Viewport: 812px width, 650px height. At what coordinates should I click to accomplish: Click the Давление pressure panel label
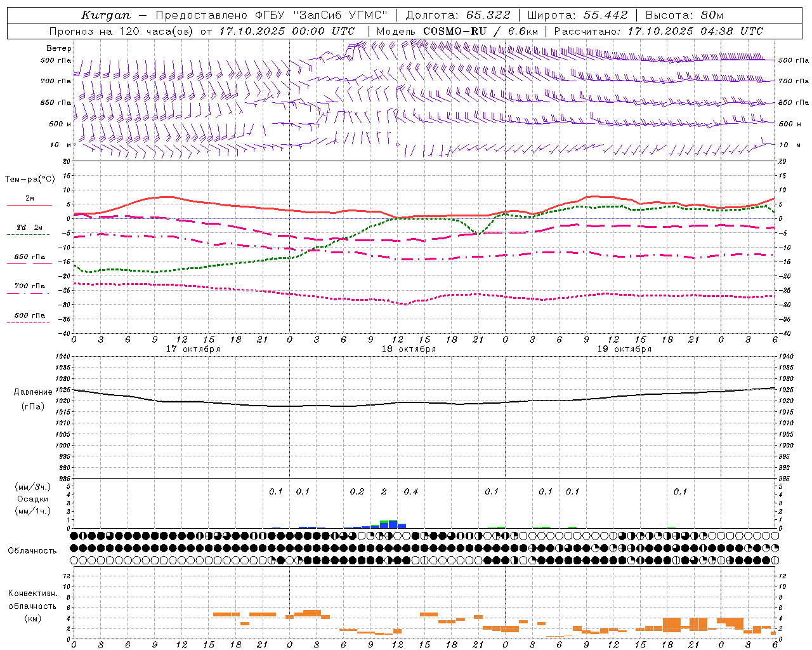point(33,392)
